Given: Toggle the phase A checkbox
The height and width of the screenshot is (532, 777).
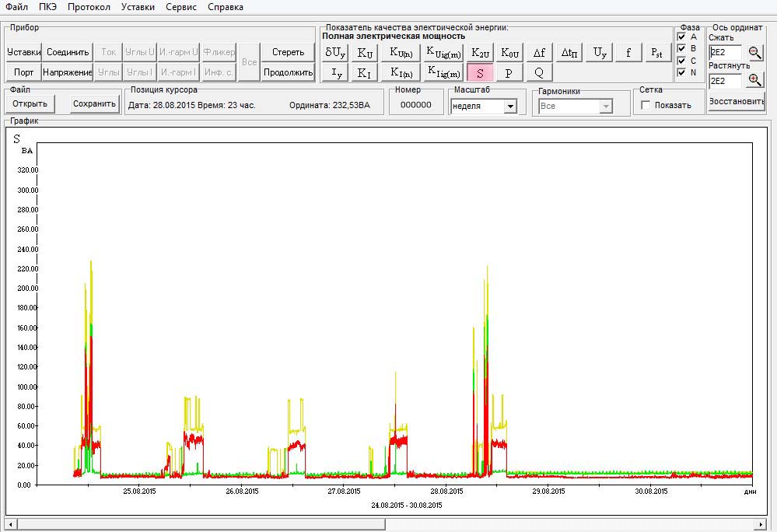Looking at the screenshot, I should pos(681,37).
